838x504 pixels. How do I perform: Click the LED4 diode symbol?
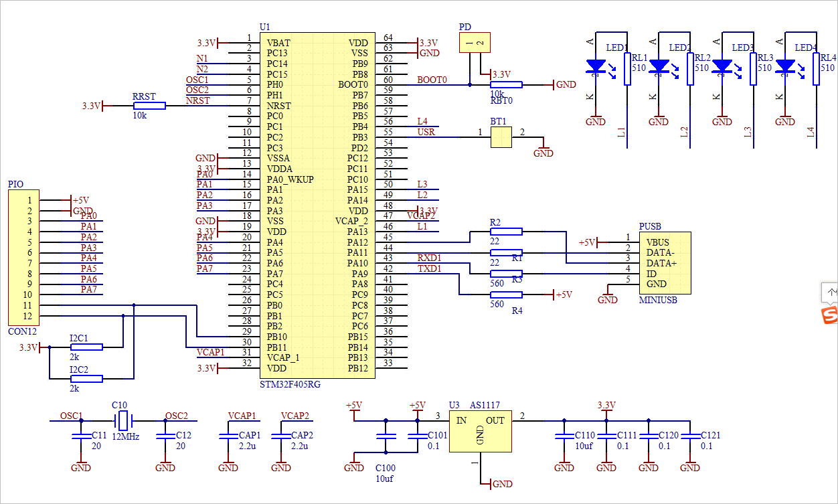click(x=784, y=67)
